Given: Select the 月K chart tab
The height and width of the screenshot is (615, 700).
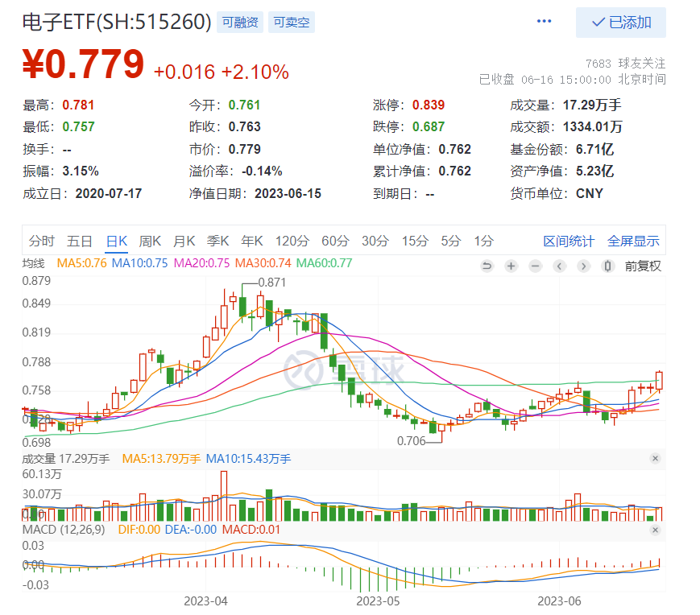Looking at the screenshot, I should tap(184, 241).
